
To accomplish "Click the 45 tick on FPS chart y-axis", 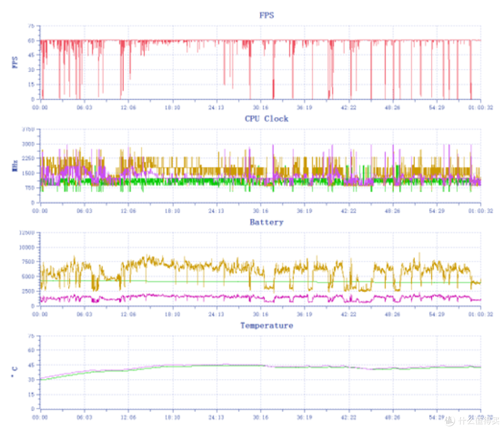I will click(31, 55).
